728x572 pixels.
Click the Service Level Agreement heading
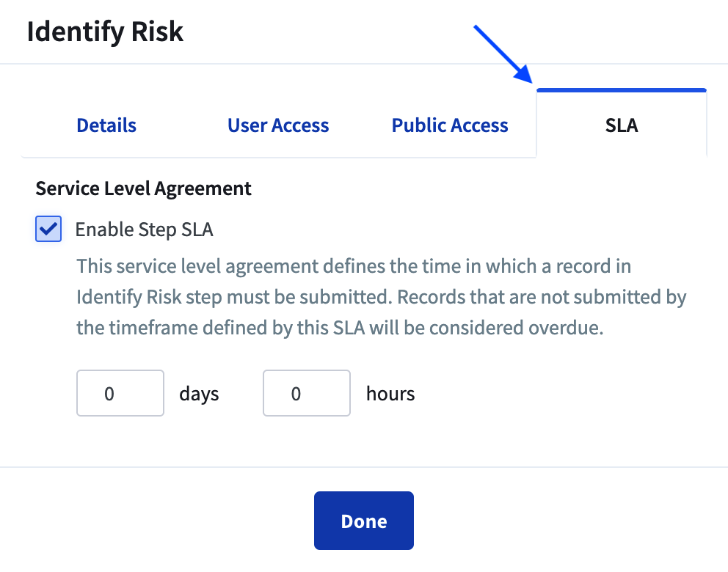tap(143, 188)
